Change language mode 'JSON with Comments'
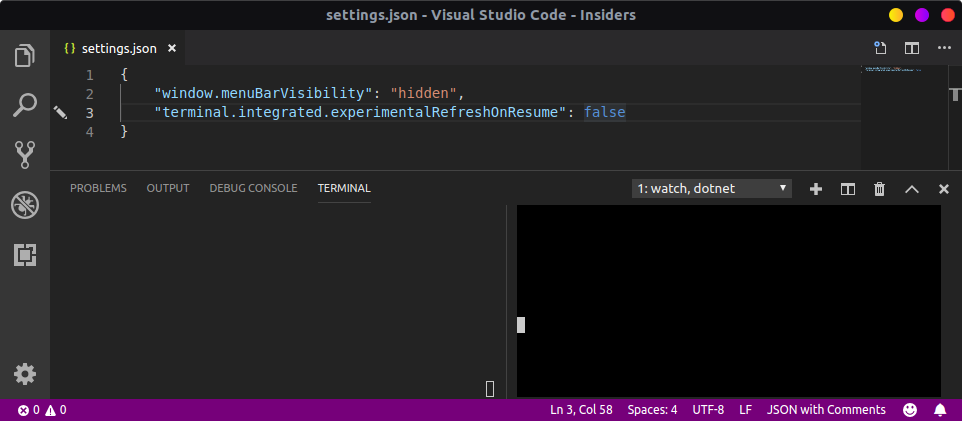962x421 pixels. pyautogui.click(x=826, y=410)
